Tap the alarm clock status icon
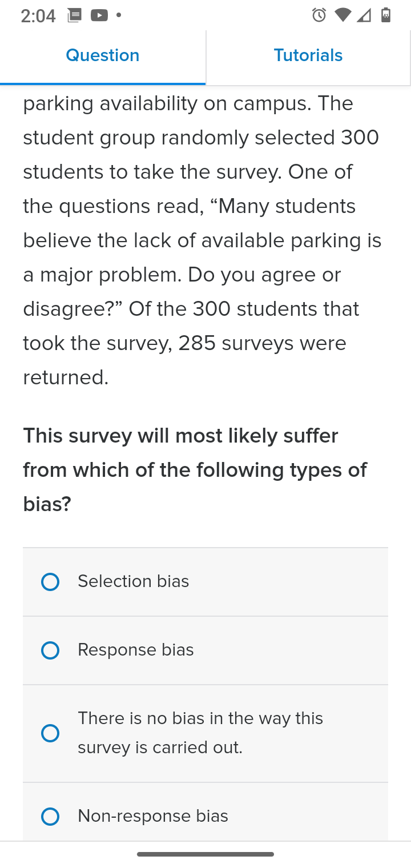 [319, 15]
